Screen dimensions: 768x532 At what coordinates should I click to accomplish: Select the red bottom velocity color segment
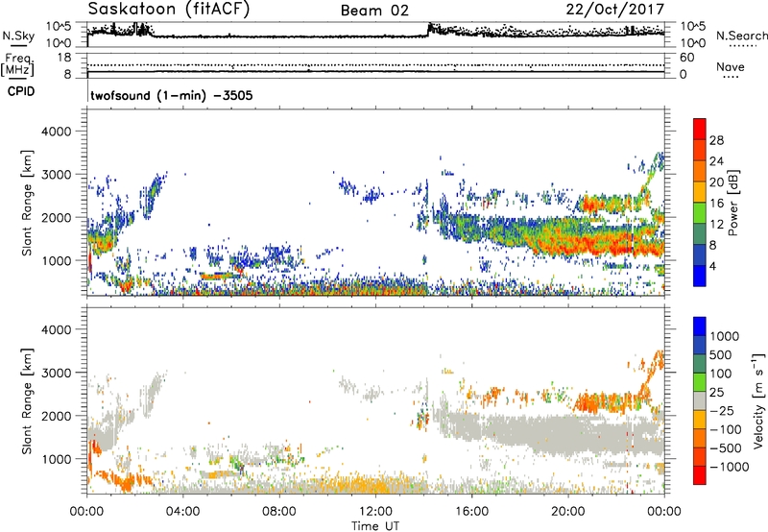(x=700, y=475)
